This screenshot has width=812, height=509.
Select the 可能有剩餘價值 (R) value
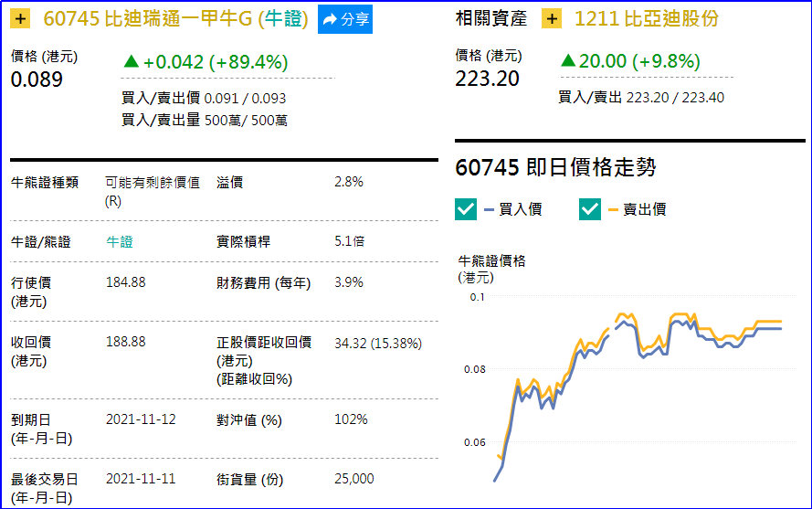(x=153, y=192)
